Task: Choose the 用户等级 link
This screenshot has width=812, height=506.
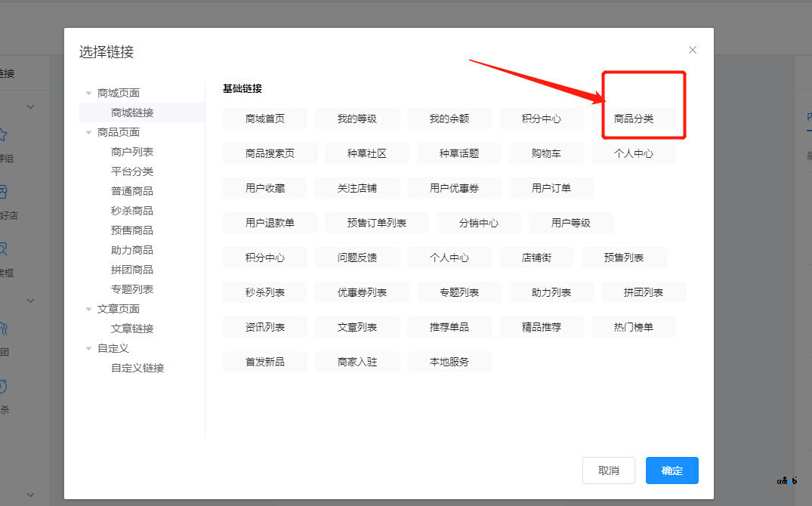Action: click(571, 223)
